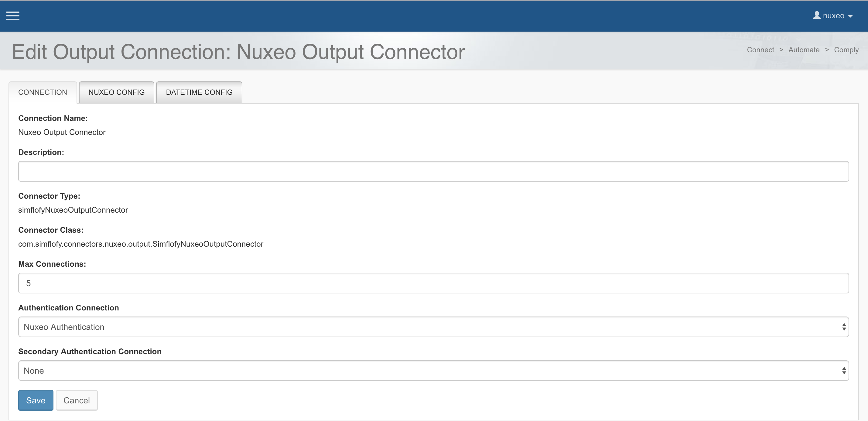Click the Description input field

(433, 171)
